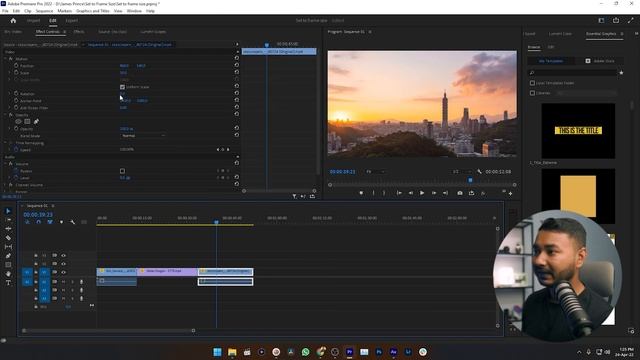This screenshot has width=640, height=360.
Task: Click Program monitor settings wrench icon
Action: click(479, 172)
